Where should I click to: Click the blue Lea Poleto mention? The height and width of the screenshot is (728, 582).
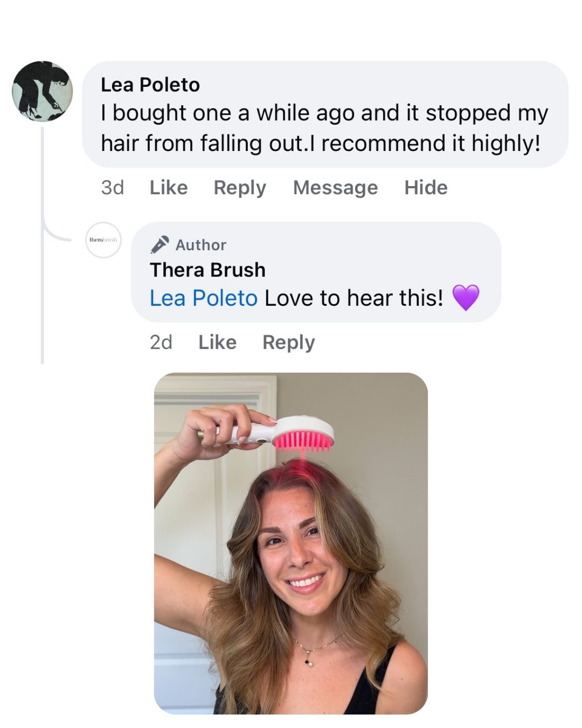coord(203,298)
